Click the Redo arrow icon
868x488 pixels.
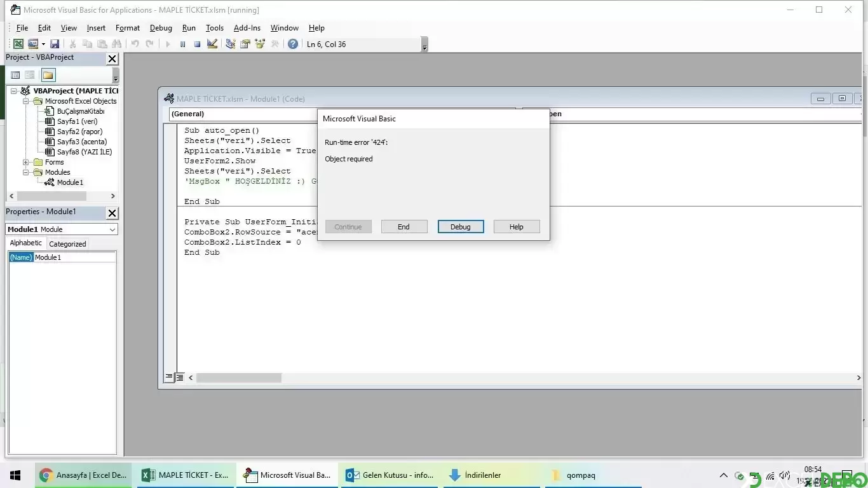click(149, 44)
